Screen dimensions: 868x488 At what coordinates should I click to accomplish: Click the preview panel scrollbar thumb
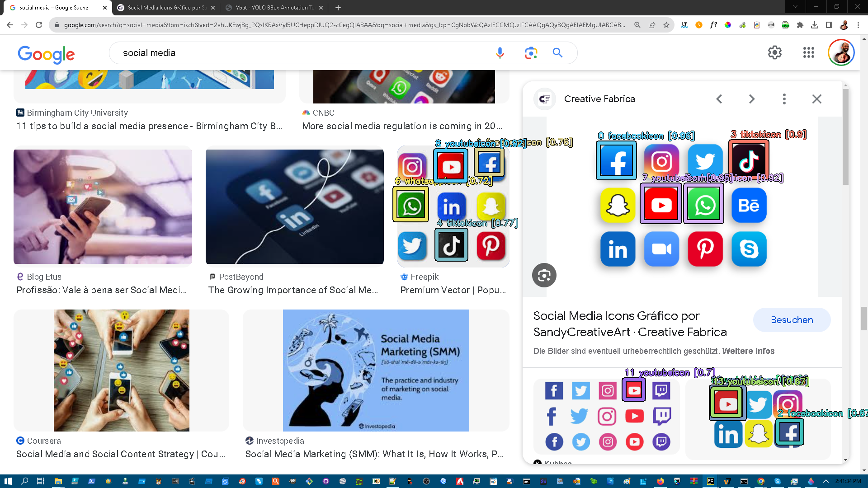pos(845,136)
